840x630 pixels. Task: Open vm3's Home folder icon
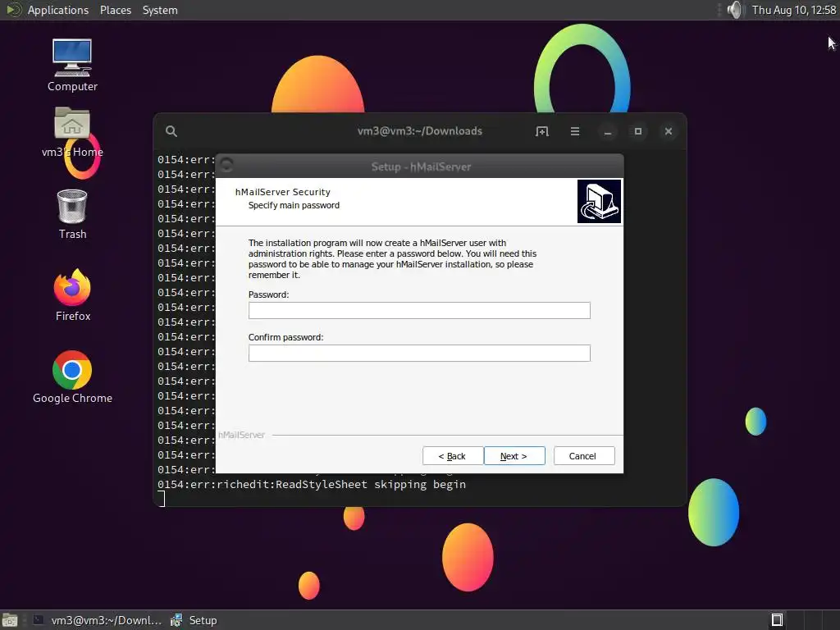[72, 131]
